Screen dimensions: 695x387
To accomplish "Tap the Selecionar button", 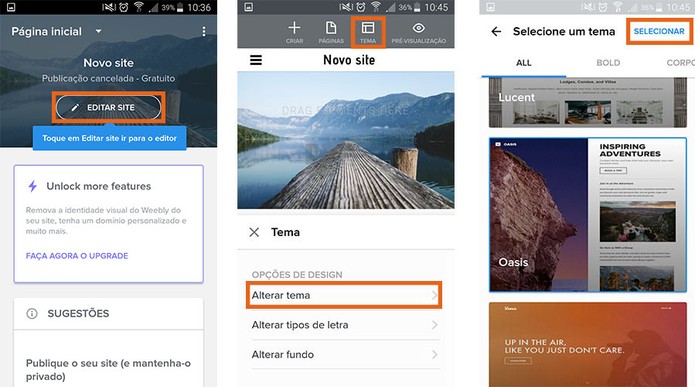I will click(659, 31).
